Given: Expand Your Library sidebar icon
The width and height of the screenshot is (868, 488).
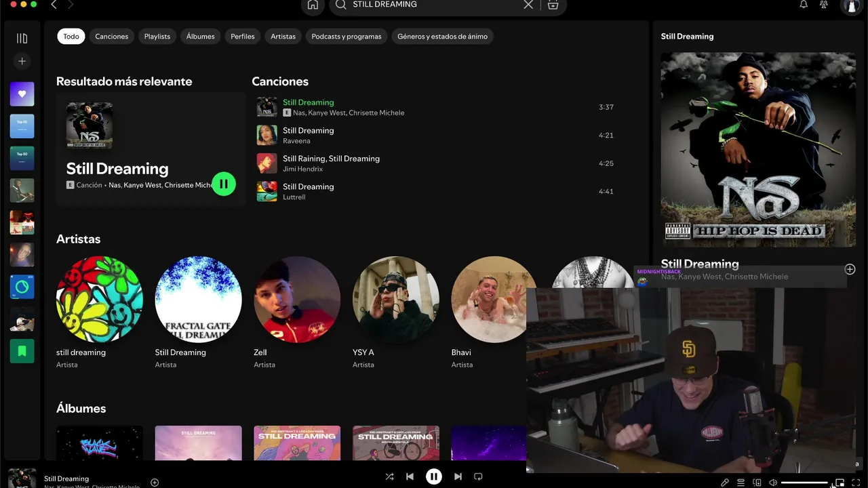Looking at the screenshot, I should [22, 39].
